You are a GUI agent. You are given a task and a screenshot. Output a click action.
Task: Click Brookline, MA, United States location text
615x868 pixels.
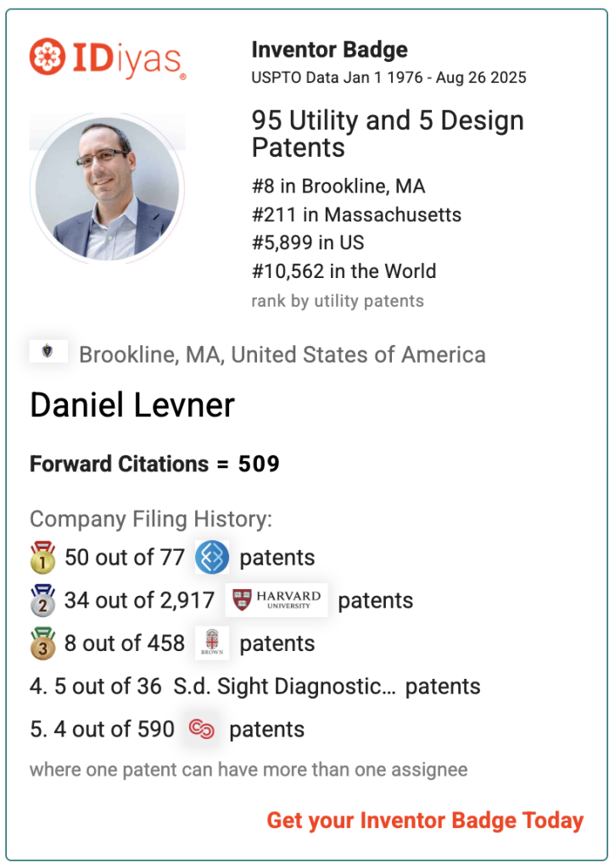pos(282,355)
